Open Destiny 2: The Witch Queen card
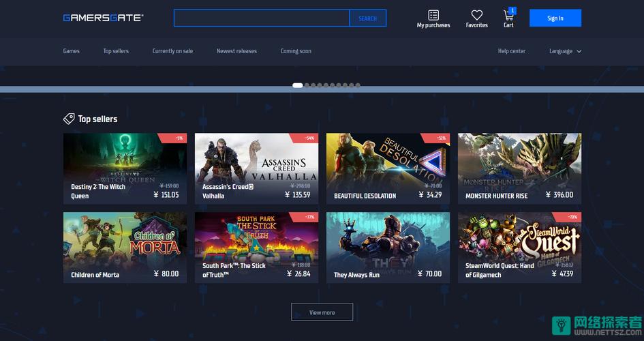This screenshot has width=644, height=341. tap(125, 168)
